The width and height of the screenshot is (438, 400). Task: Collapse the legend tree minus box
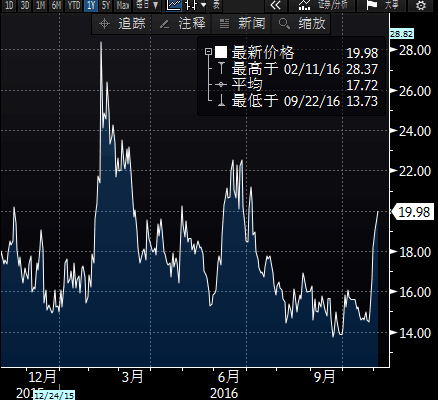tap(209, 52)
